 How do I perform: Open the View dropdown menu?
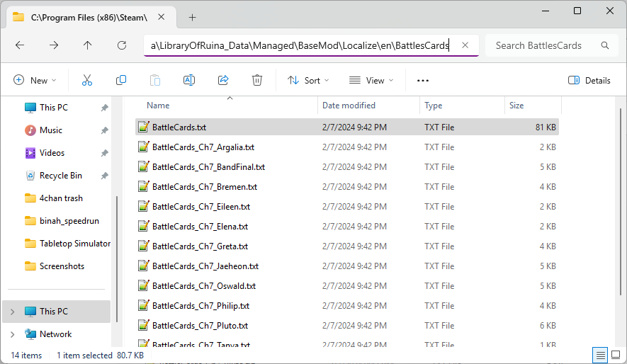pyautogui.click(x=371, y=80)
